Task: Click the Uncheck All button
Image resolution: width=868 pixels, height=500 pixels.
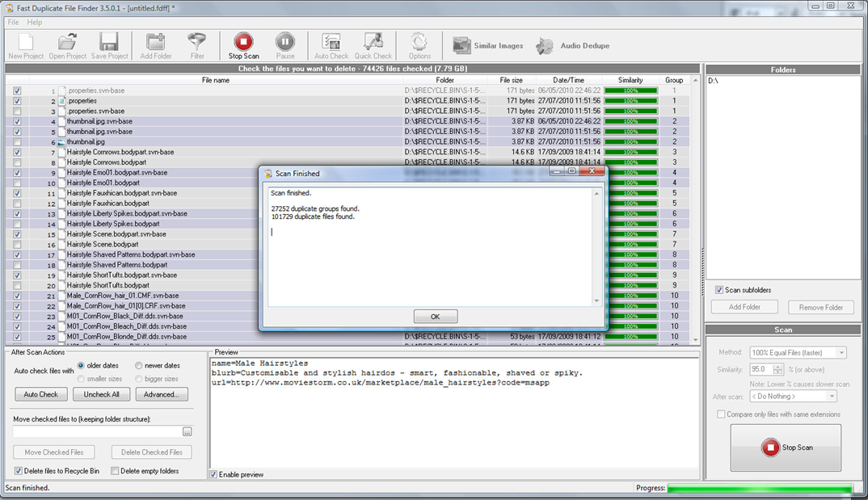Action: (x=101, y=394)
